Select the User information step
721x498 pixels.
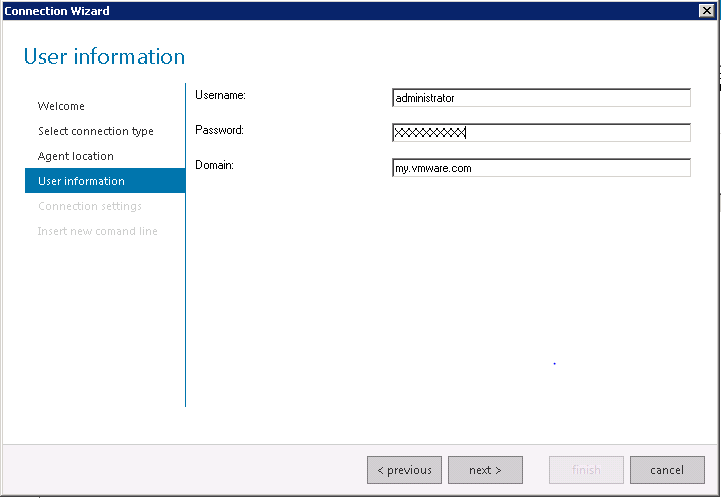(x=105, y=181)
